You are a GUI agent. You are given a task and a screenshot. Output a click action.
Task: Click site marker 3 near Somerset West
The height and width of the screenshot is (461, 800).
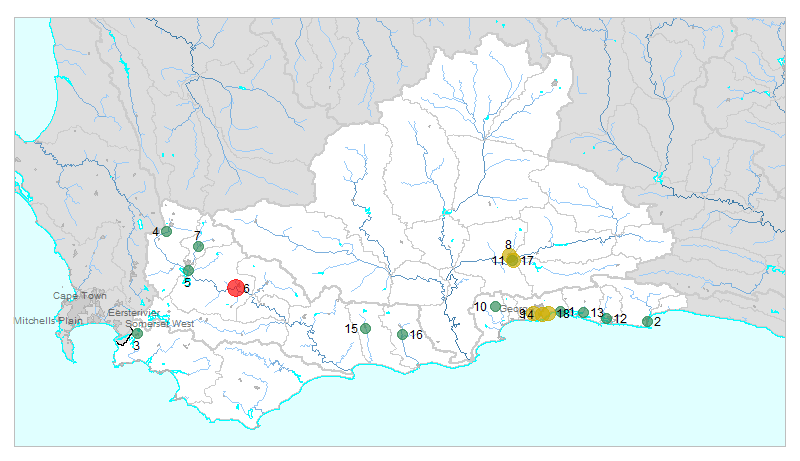137,333
